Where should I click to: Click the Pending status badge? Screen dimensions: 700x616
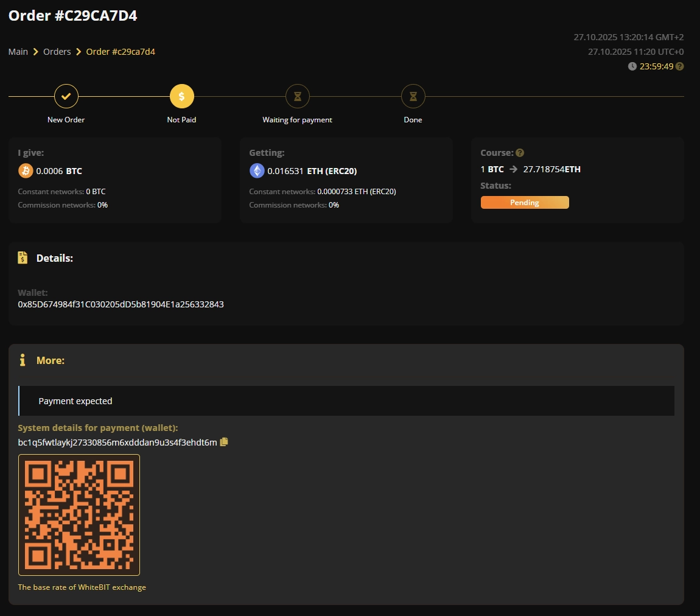[525, 202]
